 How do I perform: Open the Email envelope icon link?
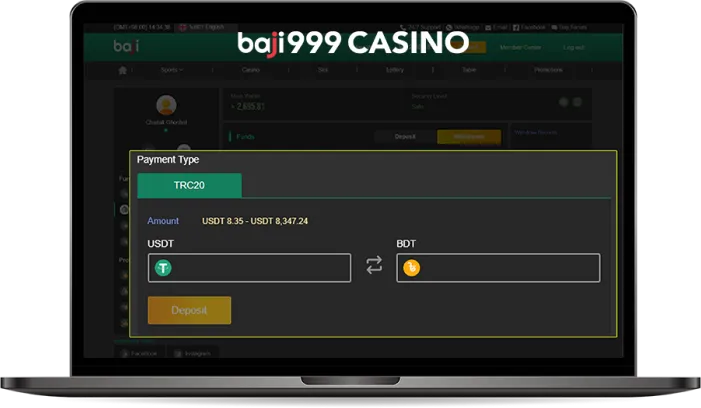pos(488,28)
